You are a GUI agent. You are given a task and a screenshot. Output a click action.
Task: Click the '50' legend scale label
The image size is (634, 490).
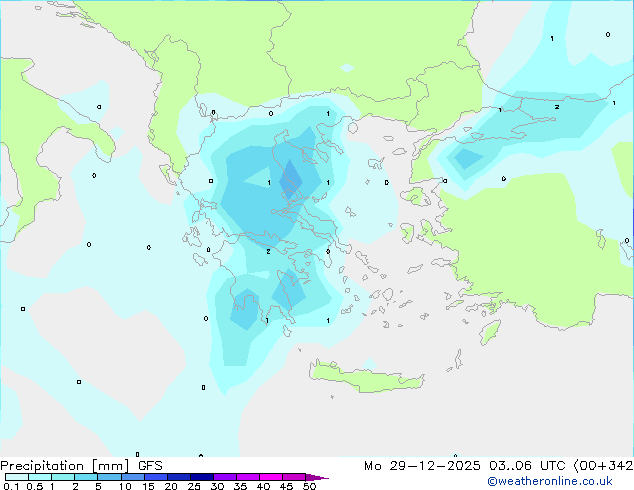pos(309,486)
